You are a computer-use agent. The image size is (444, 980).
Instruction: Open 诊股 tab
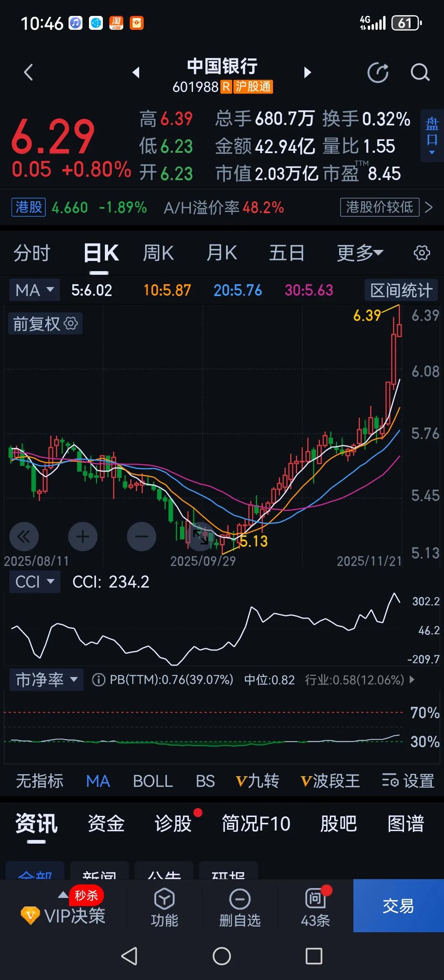tap(173, 823)
